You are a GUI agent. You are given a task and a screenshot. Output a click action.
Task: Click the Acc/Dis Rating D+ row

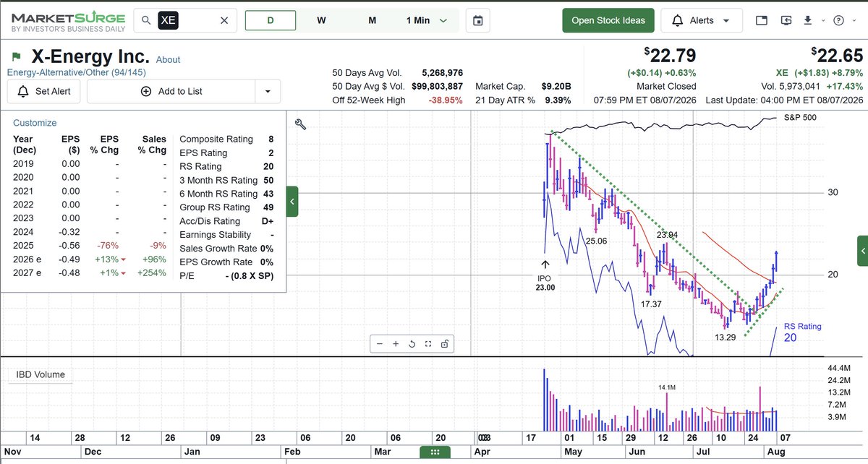(226, 221)
